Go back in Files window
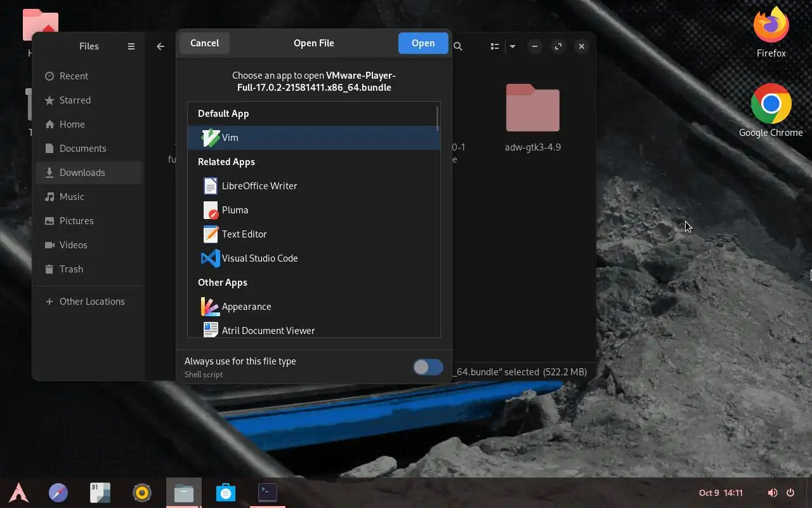The image size is (812, 508). coord(160,46)
